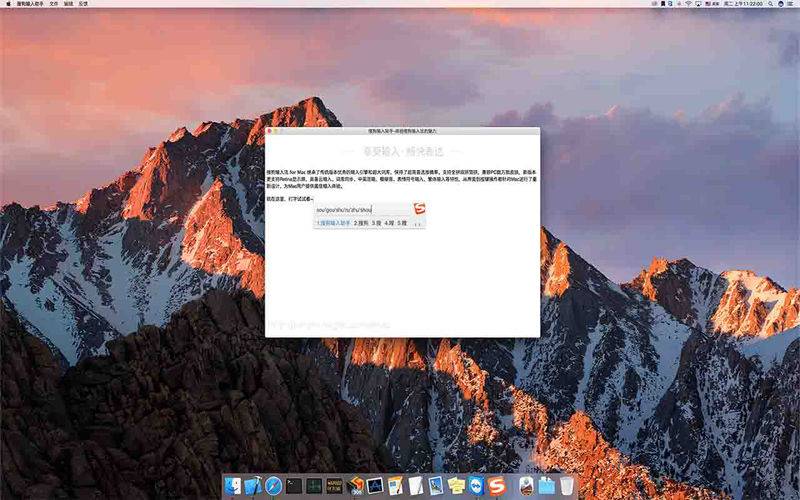Select candidate 5 嗖
Screen dimensions: 800x500
pyautogui.click(x=402, y=223)
